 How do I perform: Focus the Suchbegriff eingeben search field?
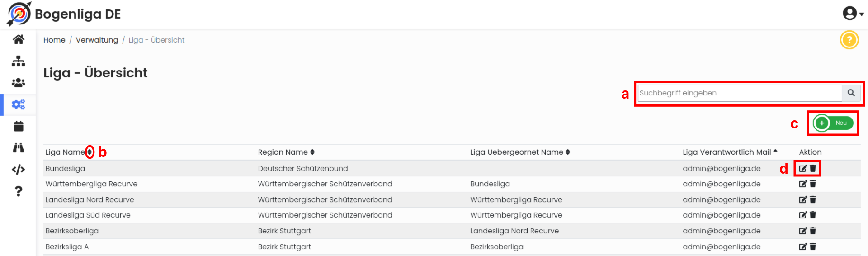(740, 93)
